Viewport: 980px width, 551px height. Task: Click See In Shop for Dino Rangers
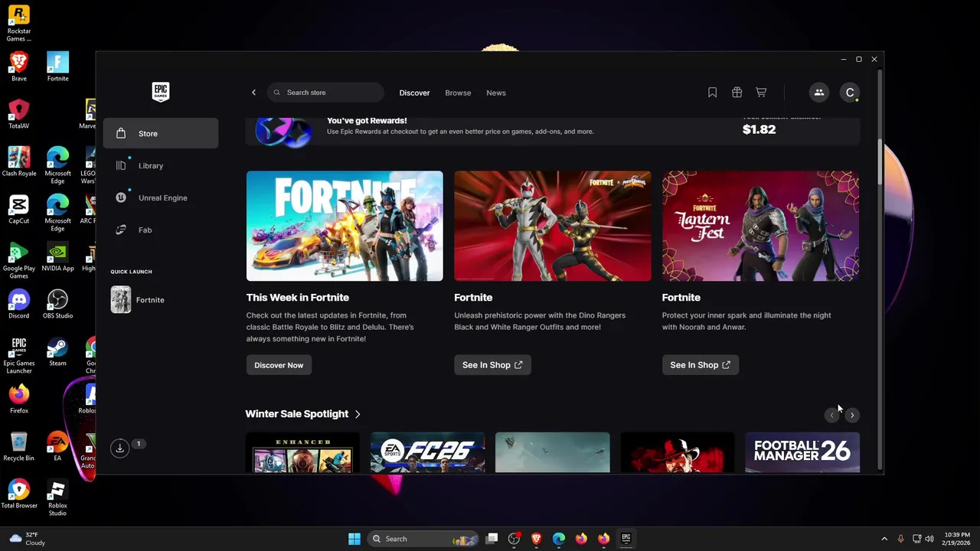(x=492, y=365)
